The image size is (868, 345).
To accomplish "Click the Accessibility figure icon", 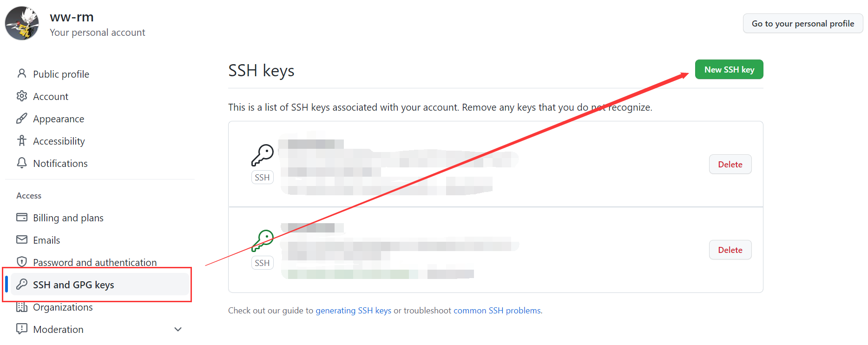I will coord(21,140).
